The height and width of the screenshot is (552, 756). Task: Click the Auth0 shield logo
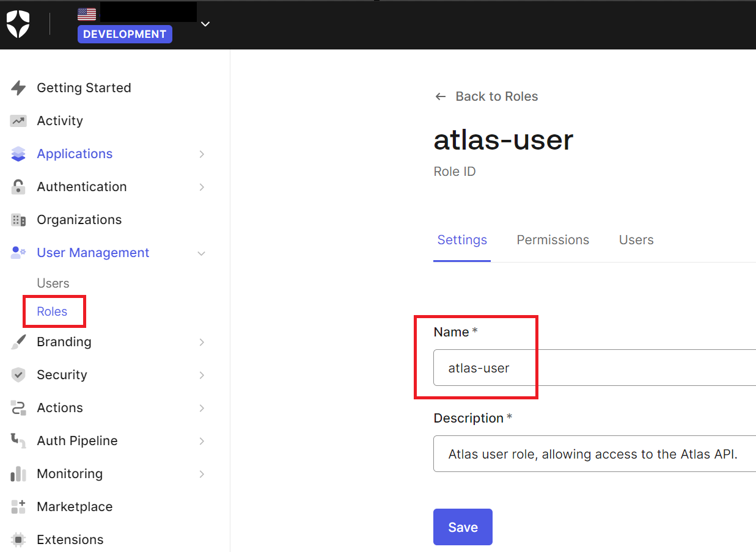tap(18, 24)
